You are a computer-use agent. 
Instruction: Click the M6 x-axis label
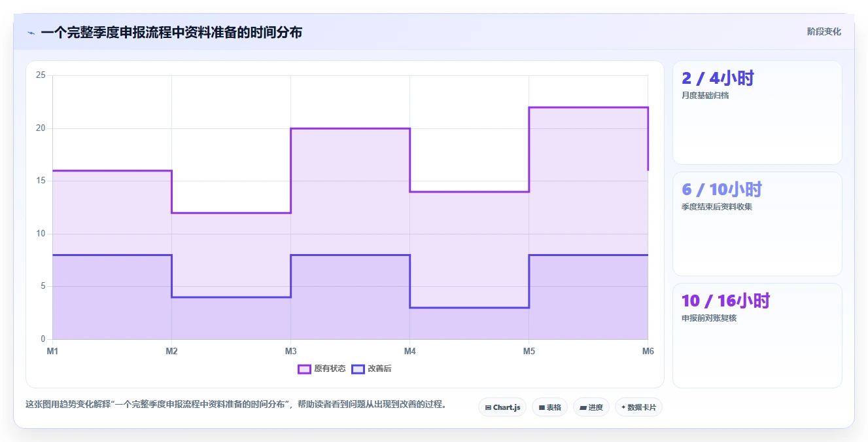[x=648, y=352]
